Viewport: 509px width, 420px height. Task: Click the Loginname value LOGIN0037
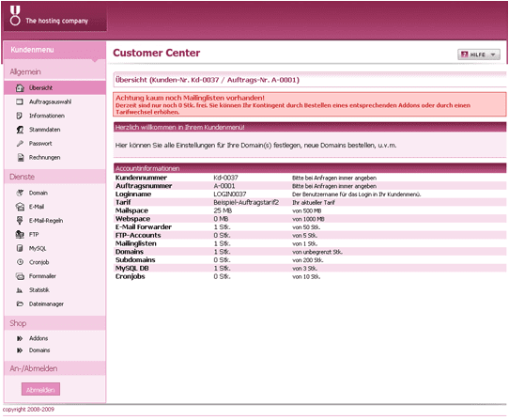click(230, 194)
